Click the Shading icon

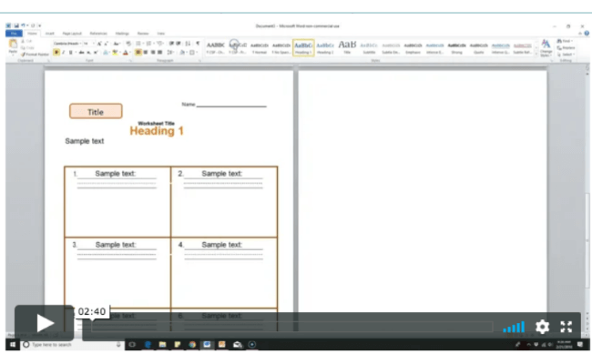tap(182, 53)
